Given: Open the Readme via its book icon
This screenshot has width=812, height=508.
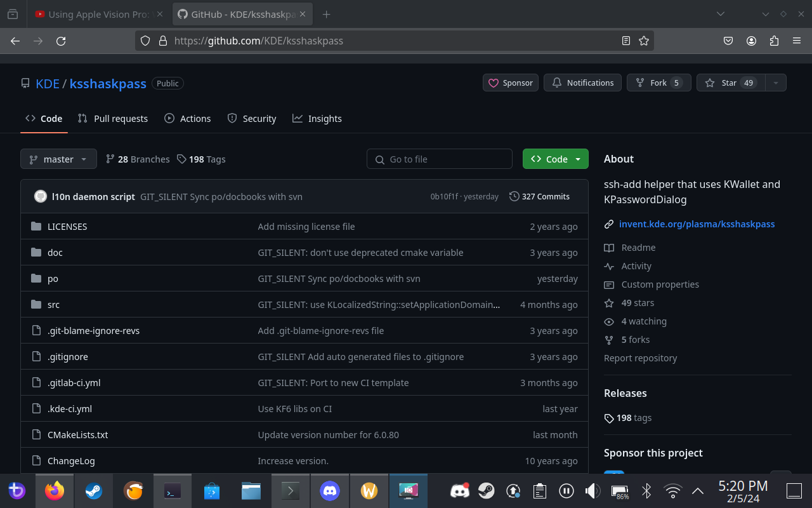Looking at the screenshot, I should tap(610, 248).
